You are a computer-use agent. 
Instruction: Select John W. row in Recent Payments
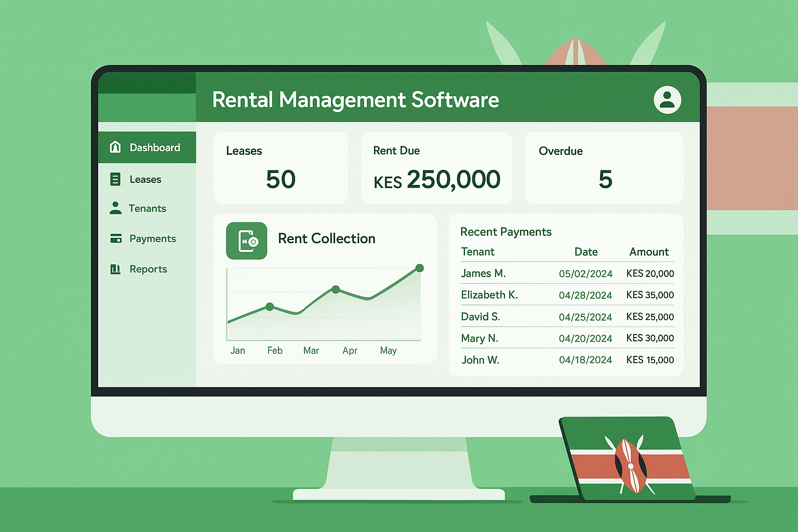pyautogui.click(x=566, y=360)
